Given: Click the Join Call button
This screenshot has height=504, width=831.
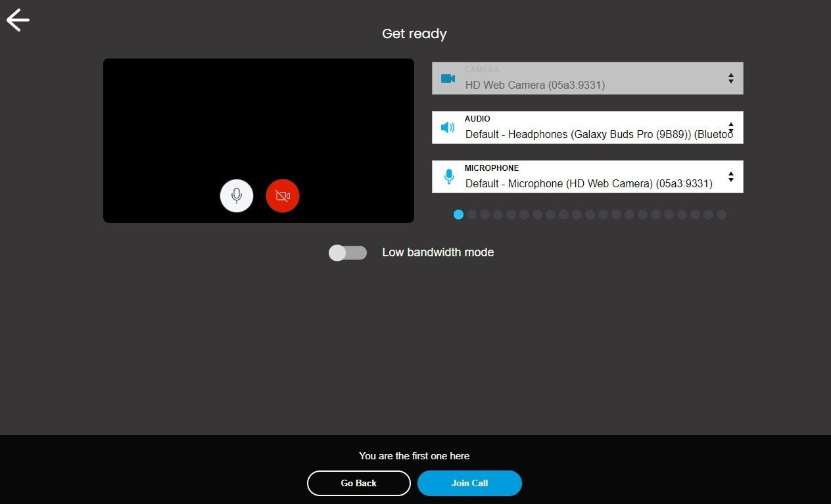Looking at the screenshot, I should click(x=469, y=483).
